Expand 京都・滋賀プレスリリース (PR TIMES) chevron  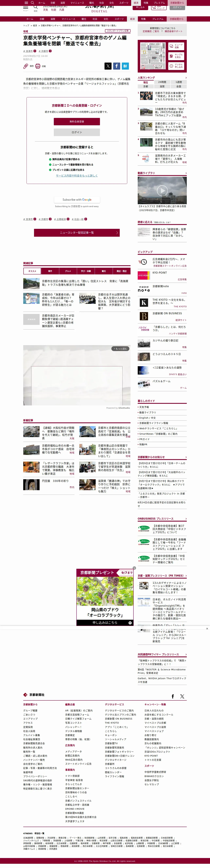(186, 575)
